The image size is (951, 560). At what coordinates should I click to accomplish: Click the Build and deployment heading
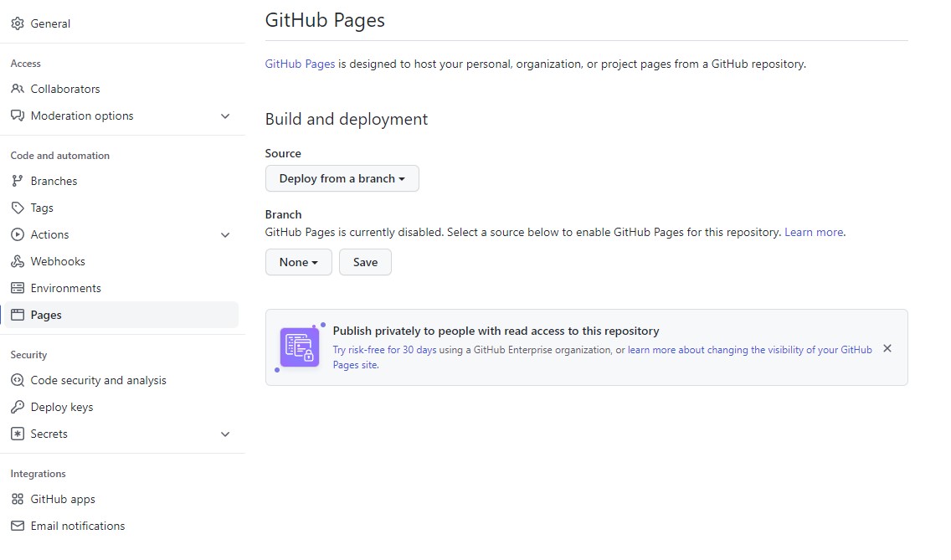coord(347,120)
